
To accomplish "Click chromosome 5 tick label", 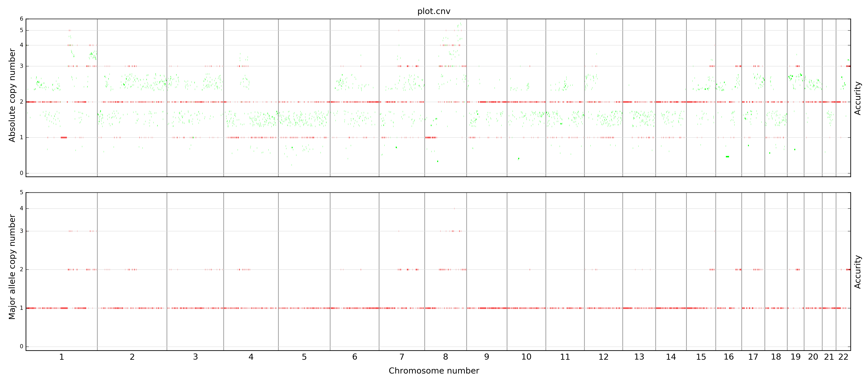I will coord(304,357).
